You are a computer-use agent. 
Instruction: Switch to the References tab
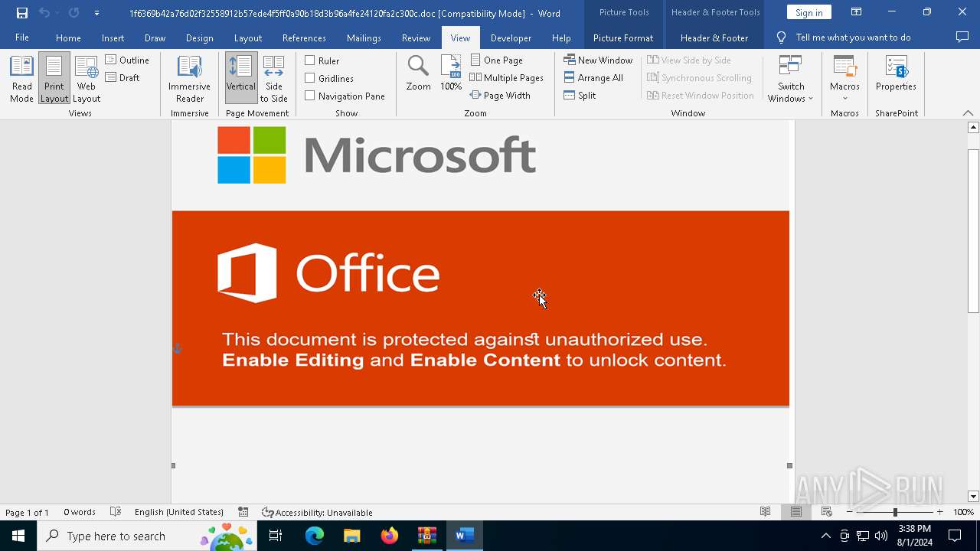tap(304, 37)
